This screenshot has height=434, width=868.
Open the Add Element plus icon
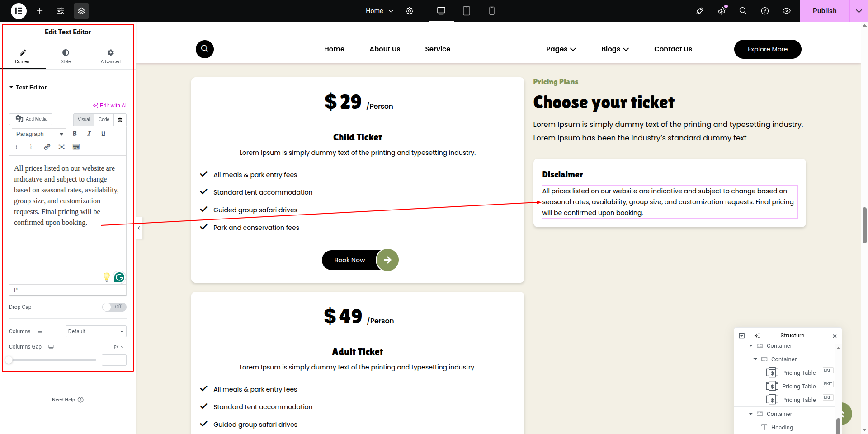coord(40,11)
